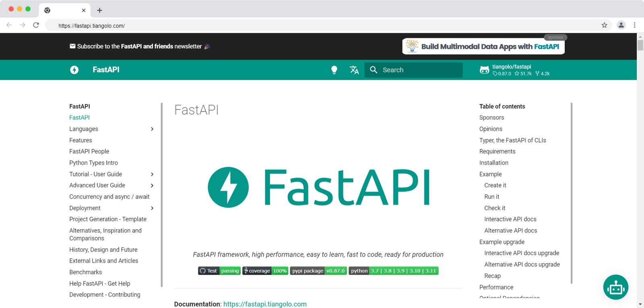Open the tiangolo/fastapi GitHub repository icon
644x308 pixels.
point(484,70)
